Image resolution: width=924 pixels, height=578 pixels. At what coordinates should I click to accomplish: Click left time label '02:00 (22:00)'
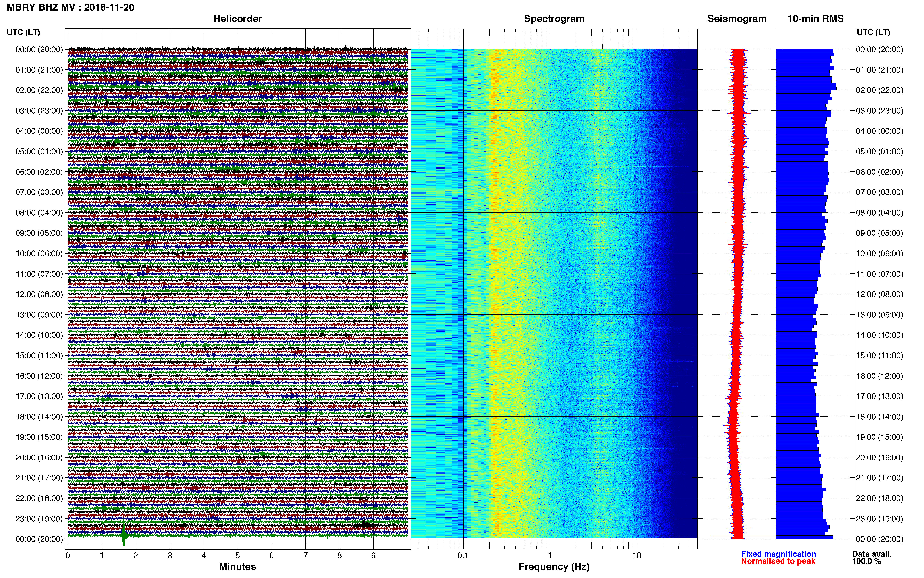pyautogui.click(x=39, y=90)
